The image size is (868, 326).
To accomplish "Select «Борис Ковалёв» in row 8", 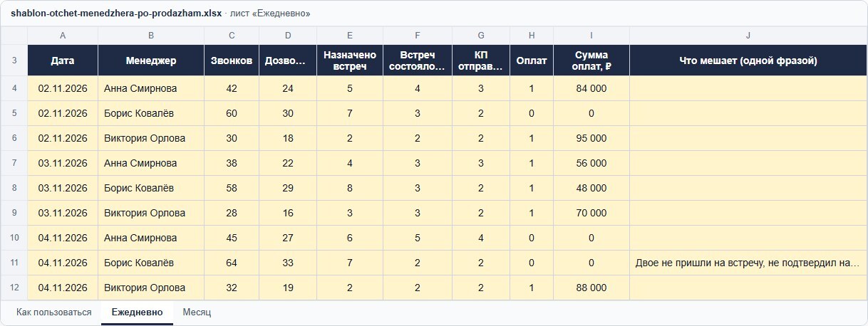I will (x=151, y=188).
